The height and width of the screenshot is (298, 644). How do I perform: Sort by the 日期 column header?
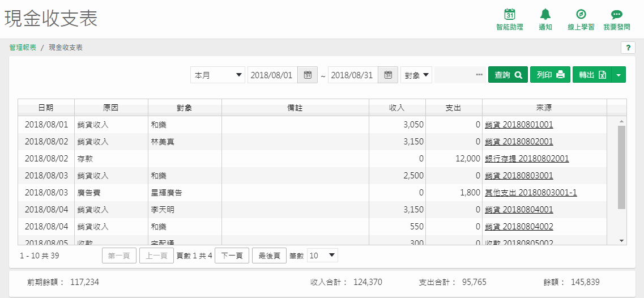pos(46,108)
